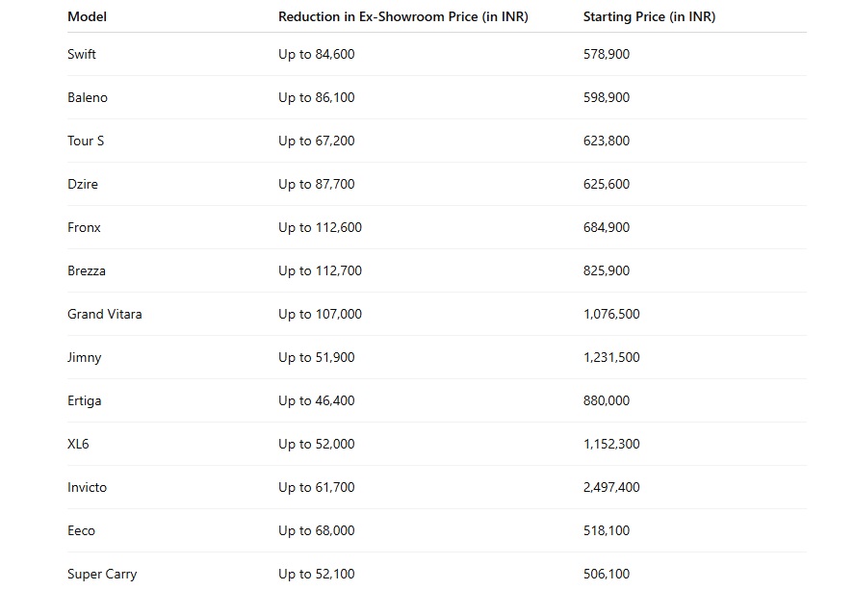
Task: Select the Grand Vitara model cell
Action: (x=105, y=314)
